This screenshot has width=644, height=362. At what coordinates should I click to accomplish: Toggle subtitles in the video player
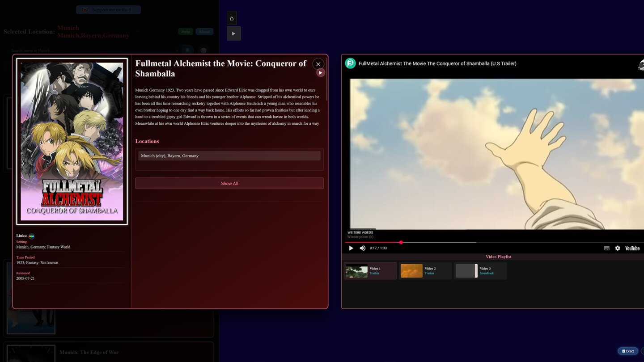point(606,248)
